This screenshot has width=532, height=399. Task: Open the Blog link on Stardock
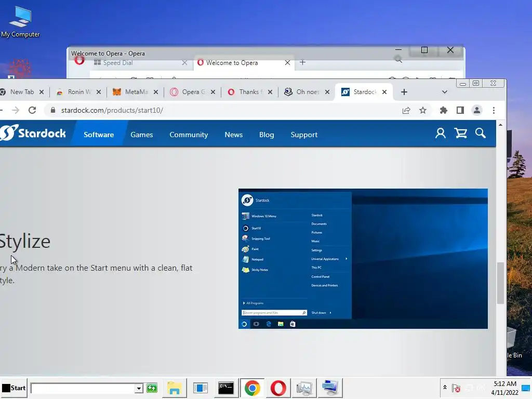pos(267,135)
